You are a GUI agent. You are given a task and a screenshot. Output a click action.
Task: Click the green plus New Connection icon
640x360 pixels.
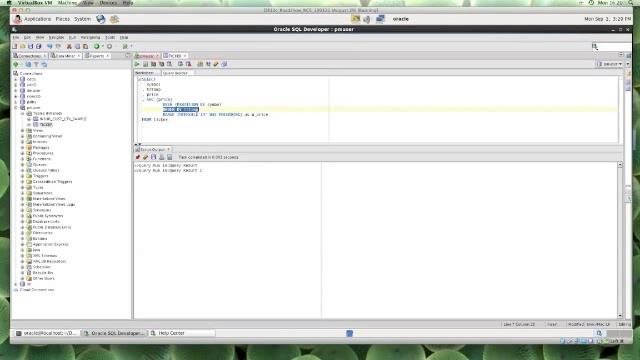point(16,64)
